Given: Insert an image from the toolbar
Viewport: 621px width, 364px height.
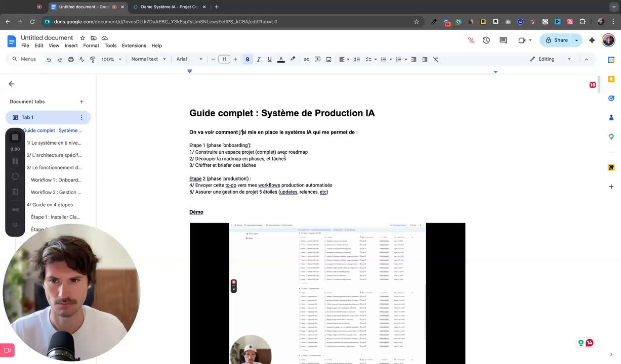Looking at the screenshot, I should [328, 59].
